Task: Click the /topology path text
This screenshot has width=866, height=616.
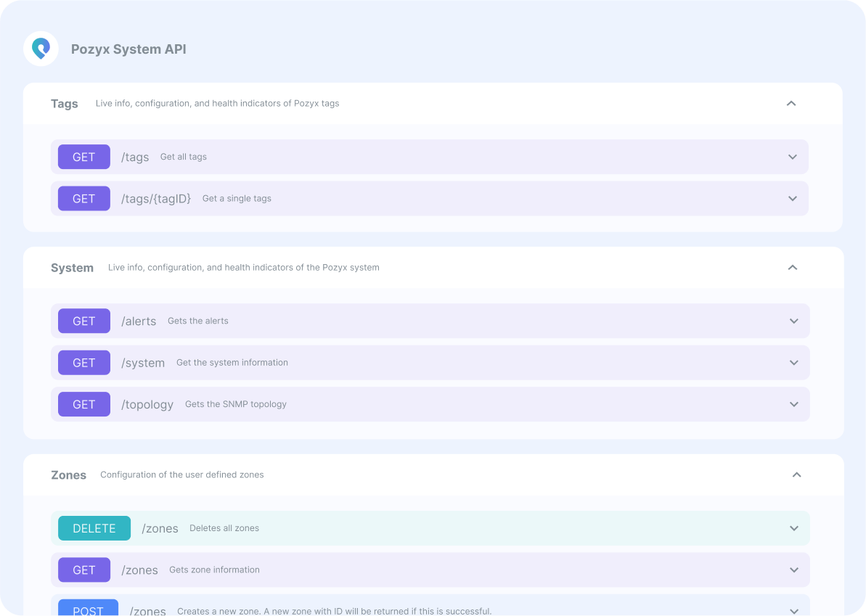Action: [147, 405]
